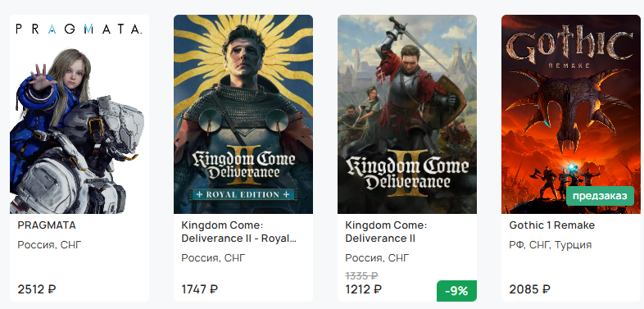
Task: Click the 1212 ₽ discounted price
Action: pos(364,289)
